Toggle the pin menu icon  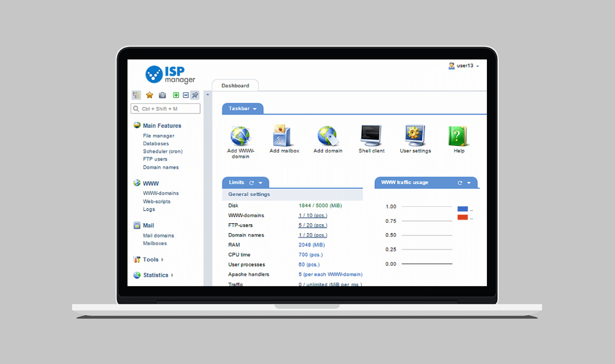[x=195, y=95]
